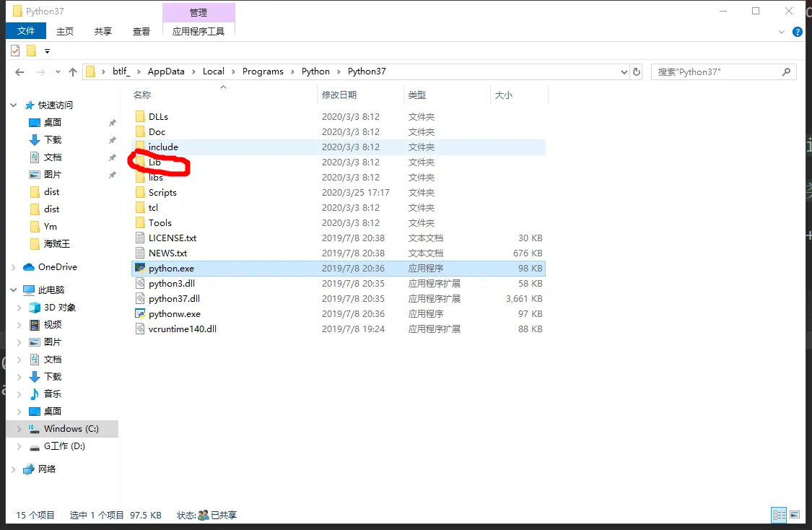This screenshot has width=812, height=530.
Task: Open the 共享 ribbon tab
Action: [103, 32]
